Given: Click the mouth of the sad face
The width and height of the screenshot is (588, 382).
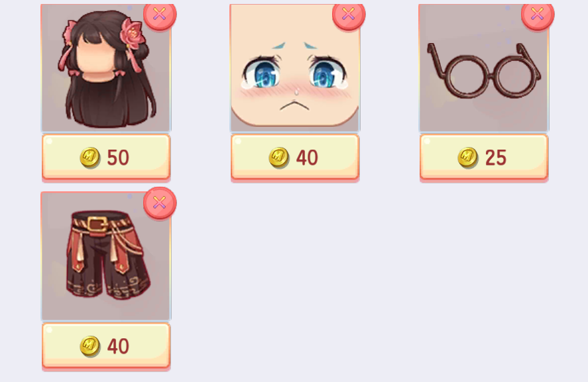Looking at the screenshot, I should [x=295, y=106].
